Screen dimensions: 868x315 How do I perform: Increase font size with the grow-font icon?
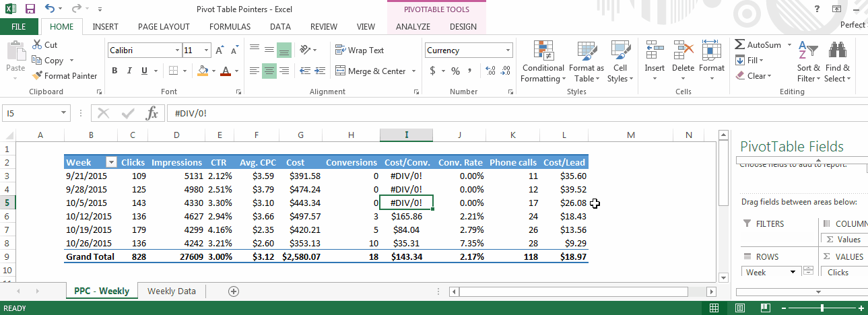pos(220,50)
